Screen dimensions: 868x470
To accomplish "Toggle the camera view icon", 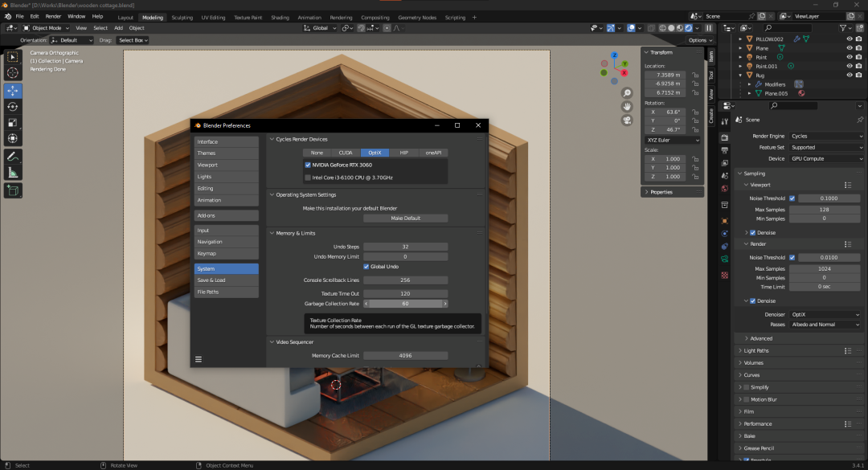I will pyautogui.click(x=627, y=121).
